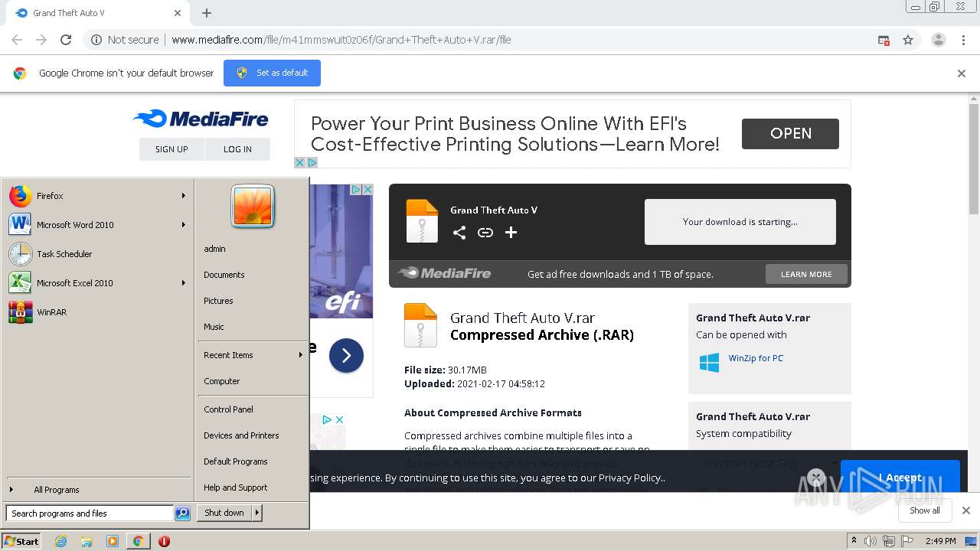Click the user account picture in the Start menu
Viewport: 980px width, 551px height.
point(253,207)
